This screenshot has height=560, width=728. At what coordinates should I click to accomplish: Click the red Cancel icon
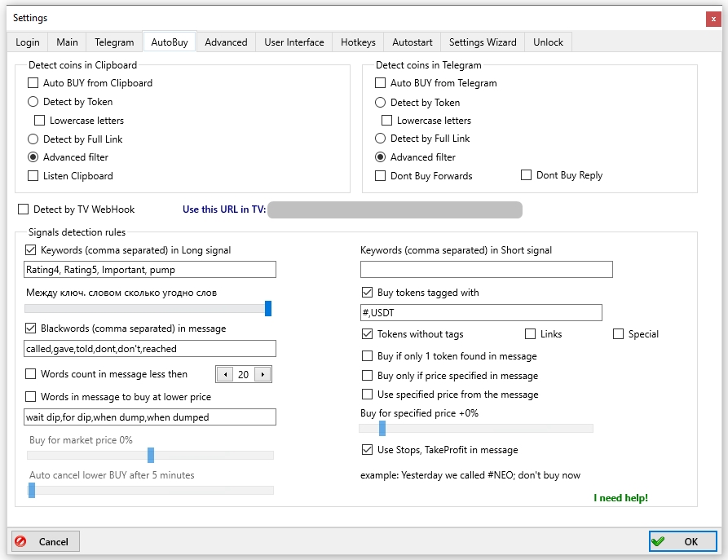(21, 541)
